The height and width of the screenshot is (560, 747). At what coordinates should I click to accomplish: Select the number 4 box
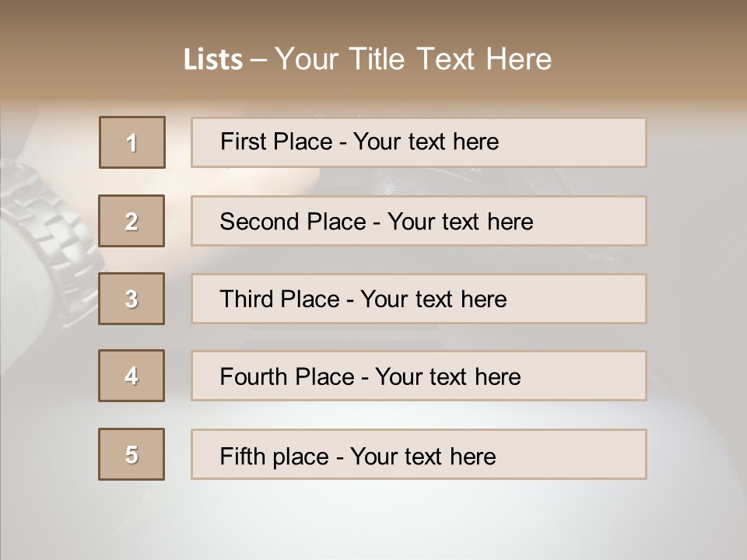tap(132, 376)
